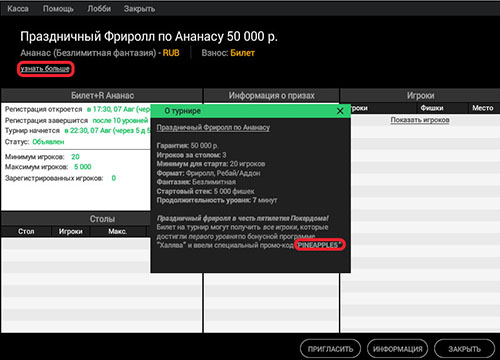
Task: Click the 'Формат: Фриролл, Ребай/Аддон' line
Action: (x=208, y=173)
